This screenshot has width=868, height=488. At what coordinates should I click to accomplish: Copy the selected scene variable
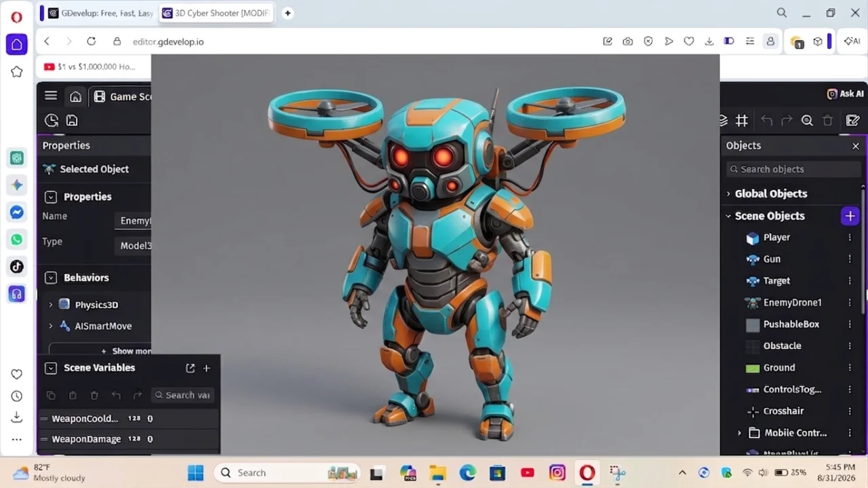(51, 395)
